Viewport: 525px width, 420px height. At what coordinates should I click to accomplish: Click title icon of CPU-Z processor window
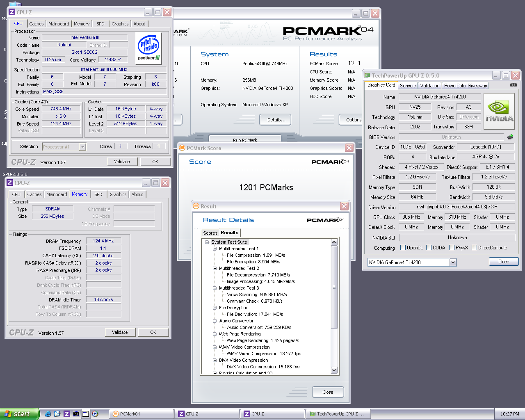point(12,12)
